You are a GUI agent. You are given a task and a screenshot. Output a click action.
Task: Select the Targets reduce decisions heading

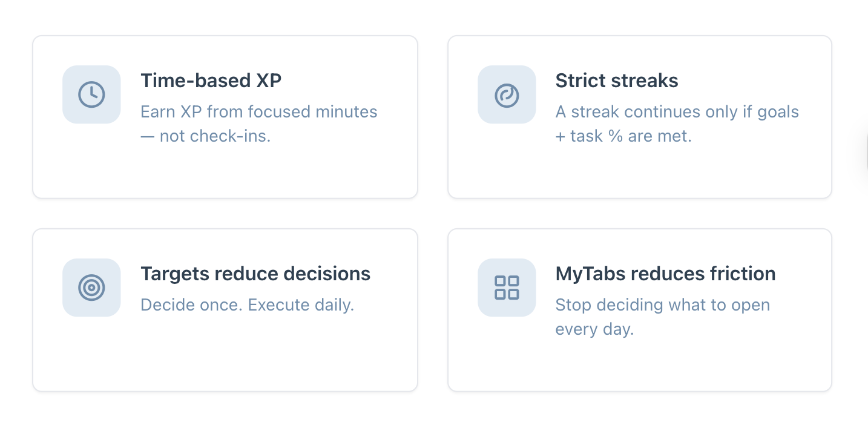point(255,274)
